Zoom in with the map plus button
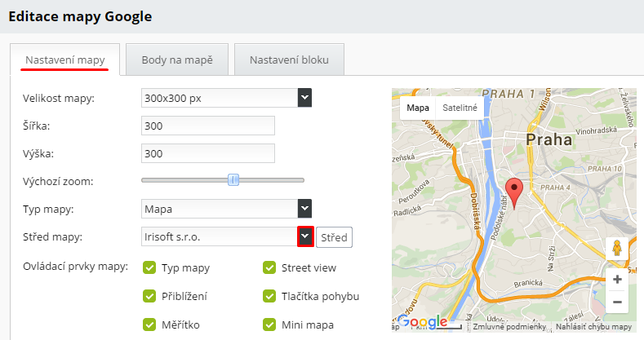Image resolution: width=644 pixels, height=340 pixels. [617, 280]
